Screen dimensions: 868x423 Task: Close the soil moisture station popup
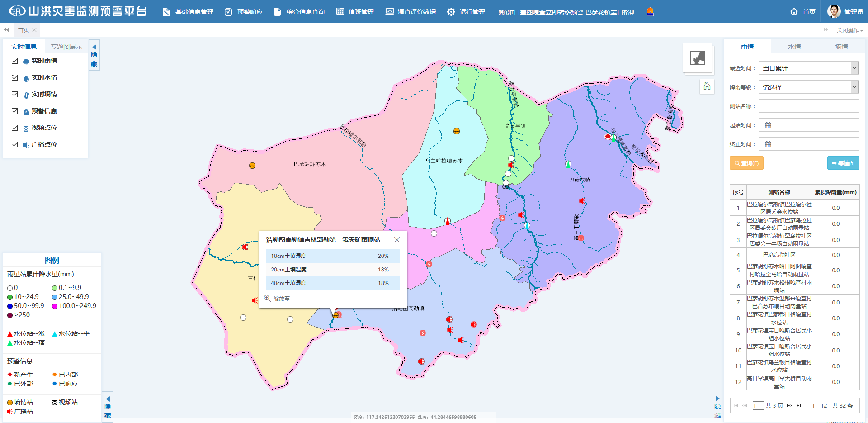coord(397,240)
